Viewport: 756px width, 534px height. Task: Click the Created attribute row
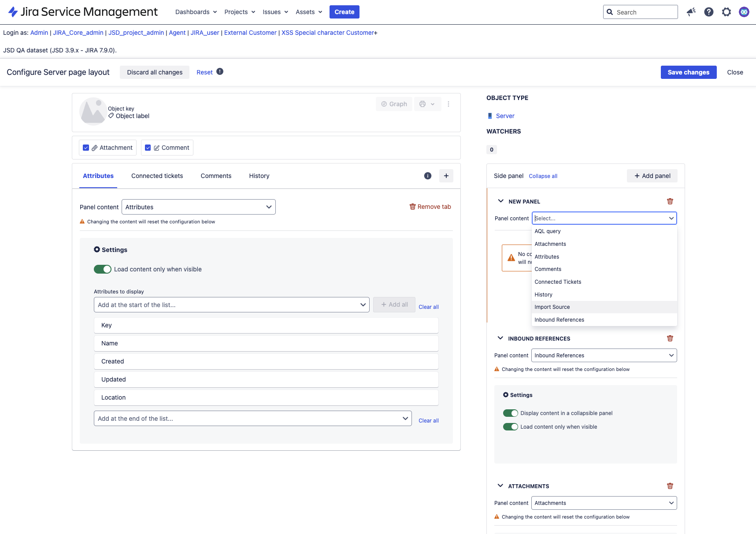click(x=266, y=361)
